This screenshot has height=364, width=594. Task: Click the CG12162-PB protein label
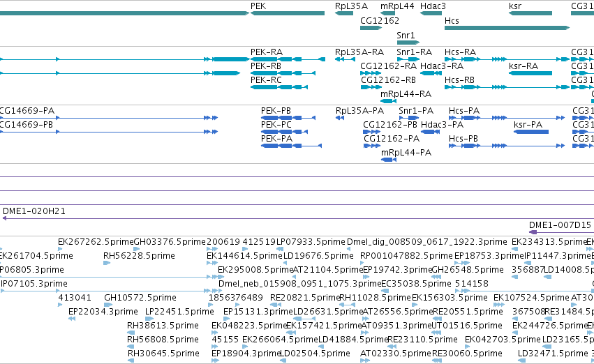point(389,125)
